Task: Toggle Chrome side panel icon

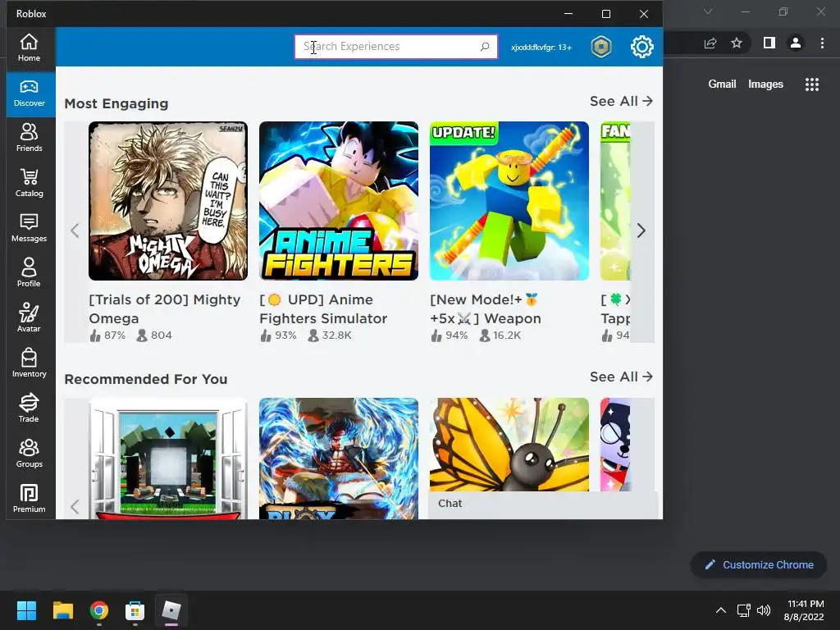Action: (769, 43)
